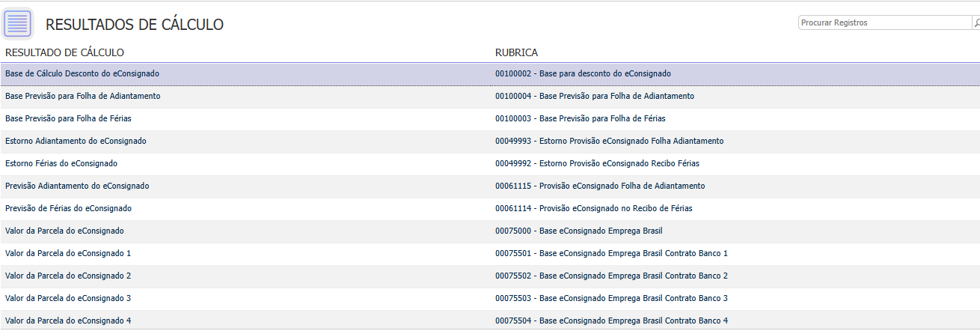This screenshot has width=980, height=331.
Task: Select Base Previsão para Folha de Adiantamento row
Action: point(82,97)
